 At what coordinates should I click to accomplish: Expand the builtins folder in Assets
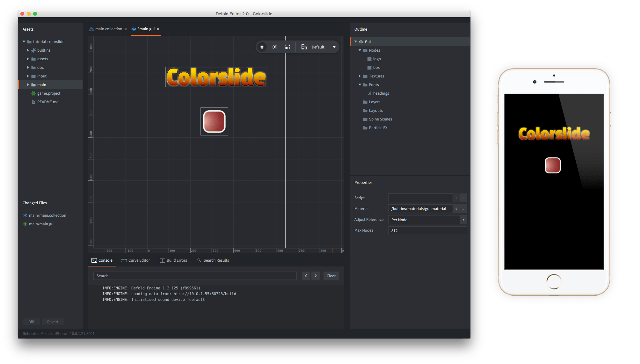click(x=28, y=50)
